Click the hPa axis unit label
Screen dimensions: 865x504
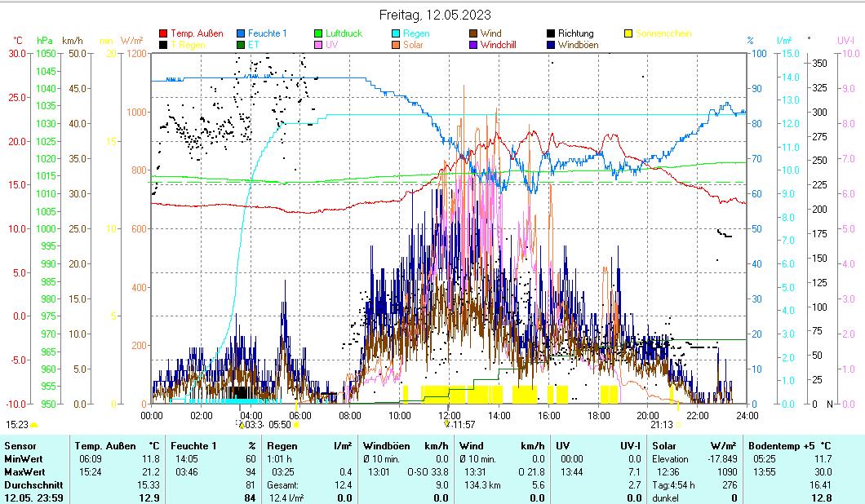(x=45, y=40)
